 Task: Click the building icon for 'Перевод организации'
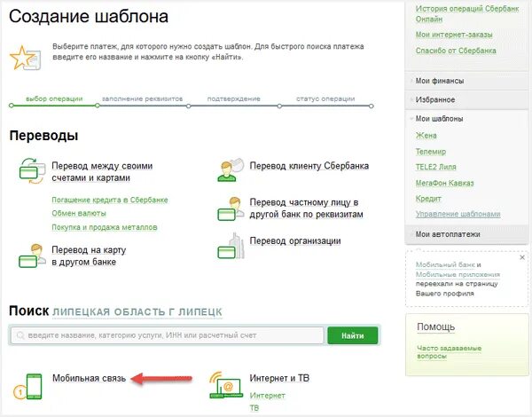231,246
